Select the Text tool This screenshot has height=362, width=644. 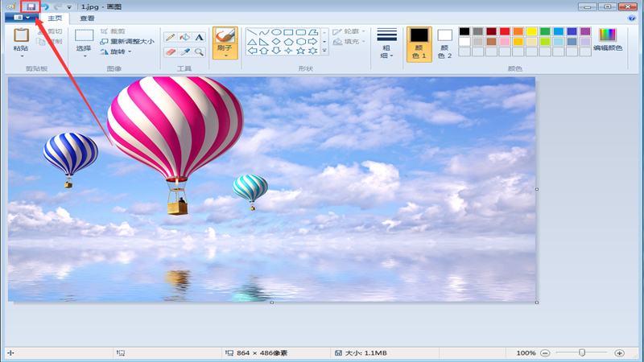click(x=199, y=37)
